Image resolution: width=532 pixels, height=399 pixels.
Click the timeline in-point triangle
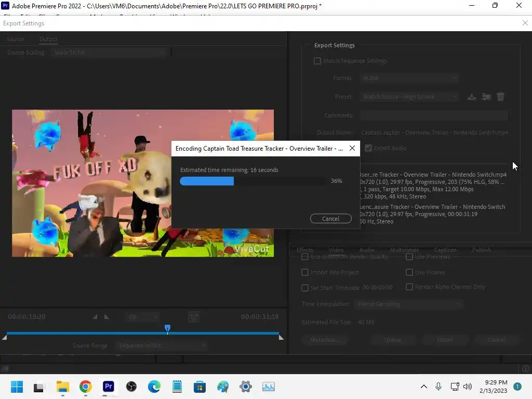click(4, 338)
